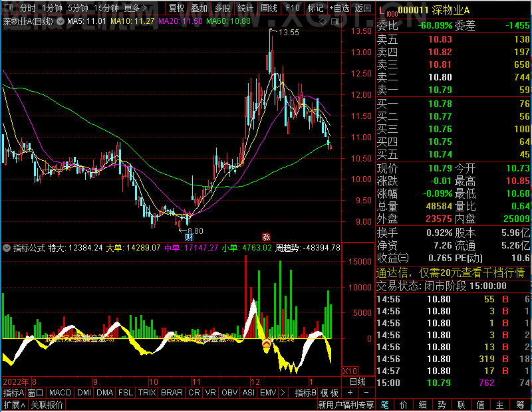
Task: Switch to 15分钟 chart period
Action: pos(106,8)
